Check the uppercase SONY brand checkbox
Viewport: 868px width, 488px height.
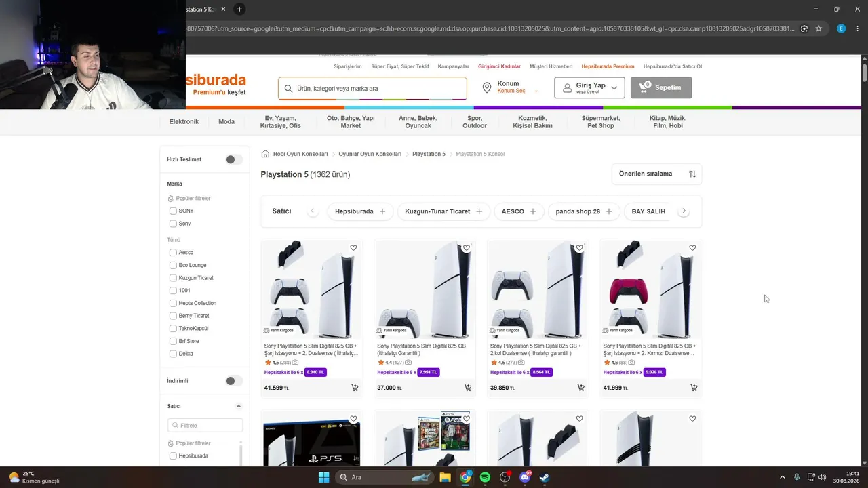coord(173,211)
